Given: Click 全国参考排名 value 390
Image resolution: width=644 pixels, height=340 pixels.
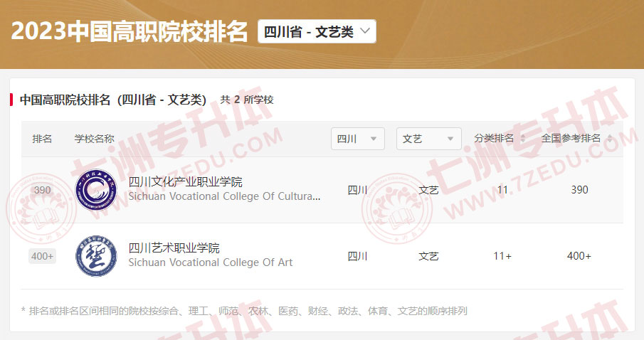Looking at the screenshot, I should (x=579, y=190).
